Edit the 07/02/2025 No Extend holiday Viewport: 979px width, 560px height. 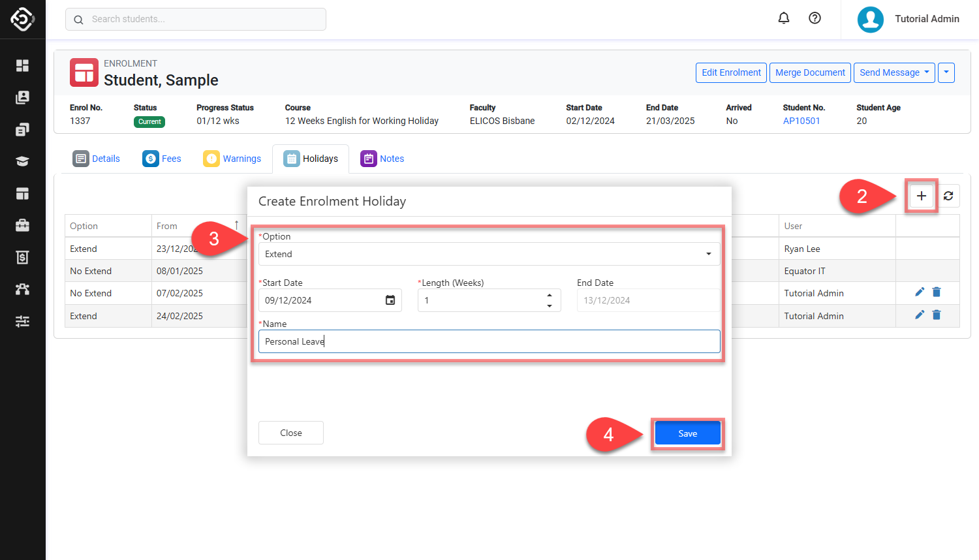(x=920, y=292)
